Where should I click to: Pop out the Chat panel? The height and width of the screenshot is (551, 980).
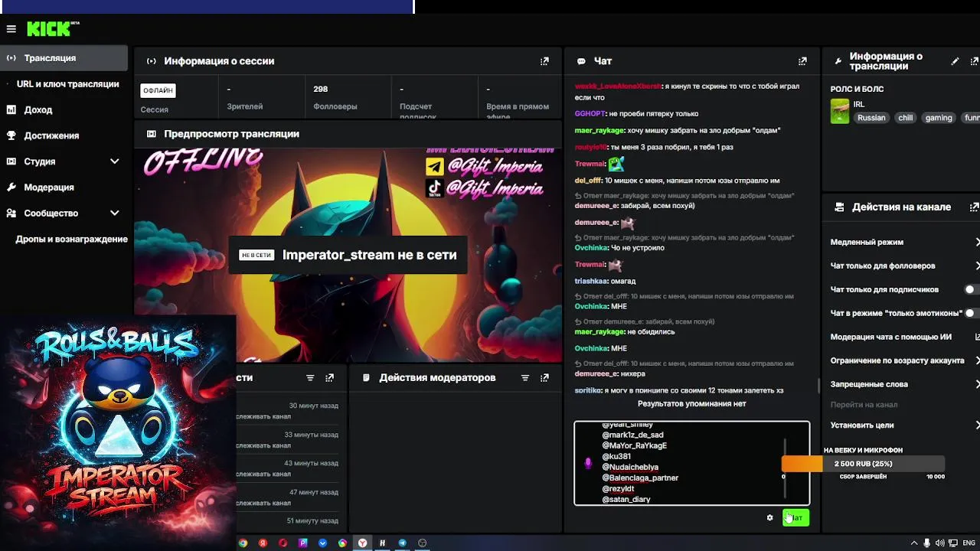pos(802,61)
